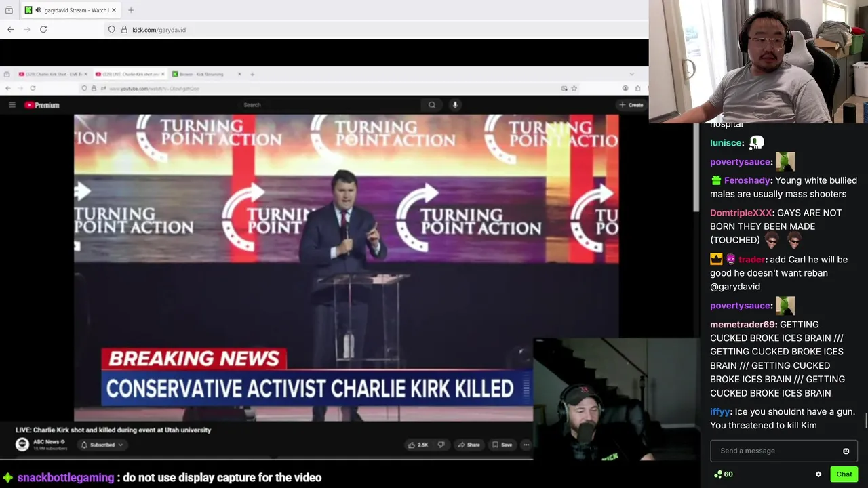Viewport: 868px width, 488px height.
Task: Click the green Chat send button
Action: pyautogui.click(x=844, y=474)
